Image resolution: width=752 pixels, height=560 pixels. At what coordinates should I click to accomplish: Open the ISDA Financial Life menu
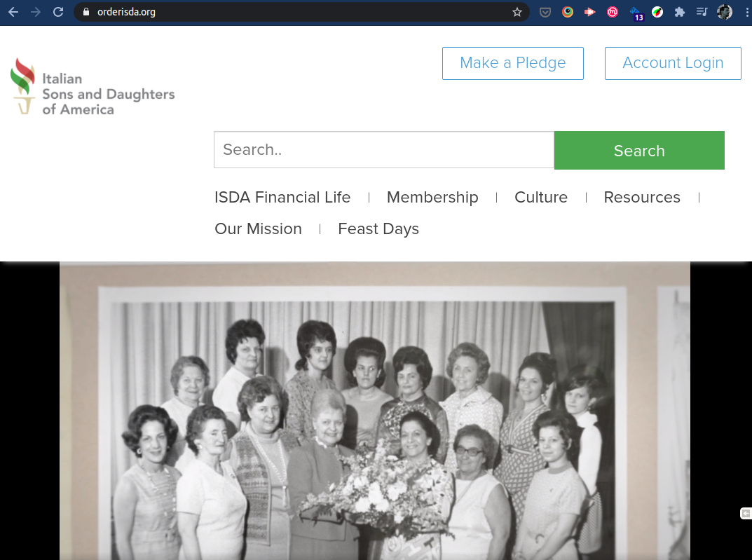(282, 197)
